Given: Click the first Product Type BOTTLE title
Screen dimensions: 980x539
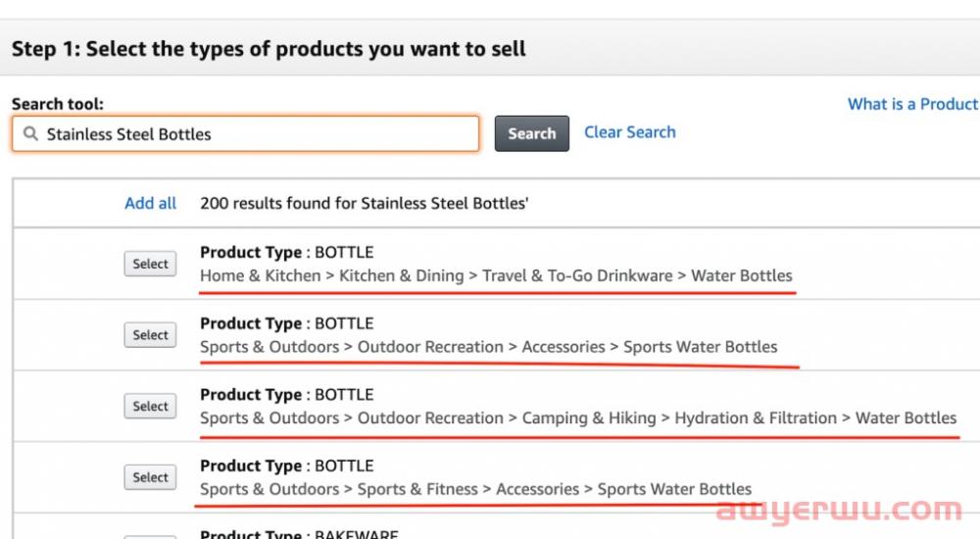Looking at the screenshot, I should [287, 252].
